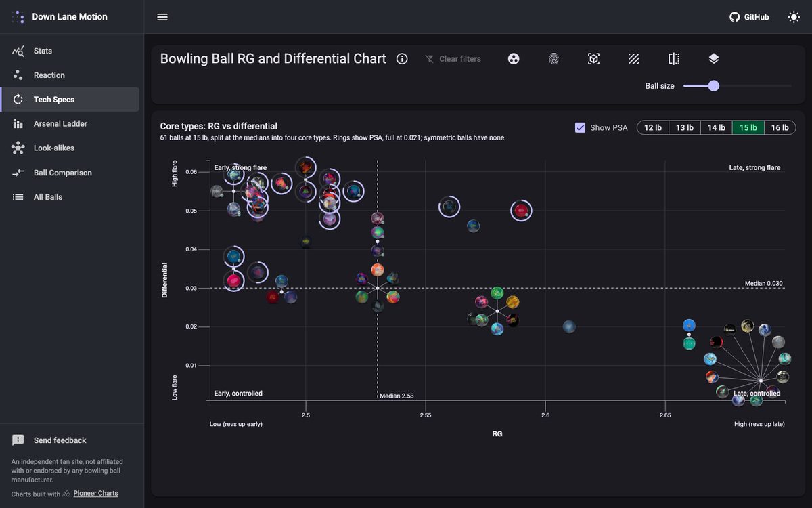Select the 13 lb weight
Screen dimensions: 812x508
pyautogui.click(x=685, y=127)
